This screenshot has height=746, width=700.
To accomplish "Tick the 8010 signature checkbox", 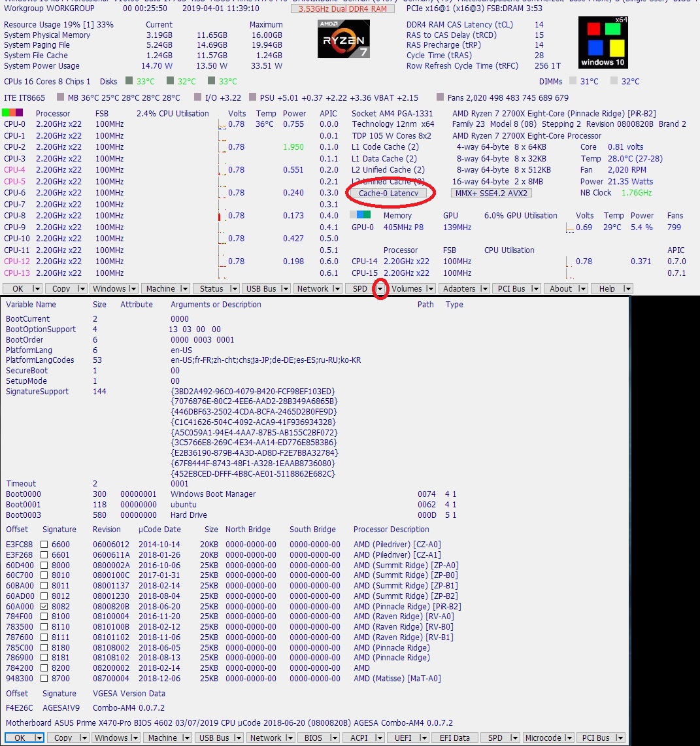I will click(x=44, y=575).
